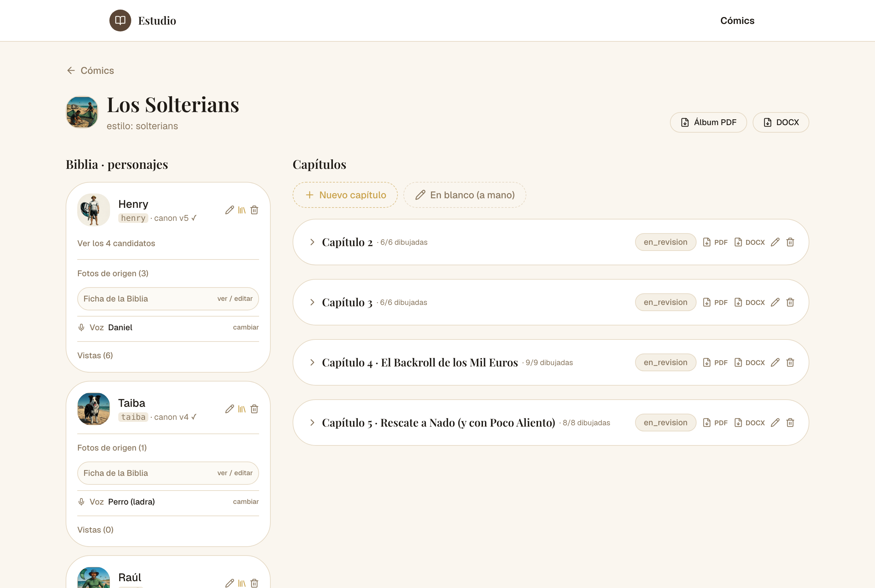875x588 pixels.
Task: Change Henry's voice with cambiar
Action: click(x=246, y=328)
